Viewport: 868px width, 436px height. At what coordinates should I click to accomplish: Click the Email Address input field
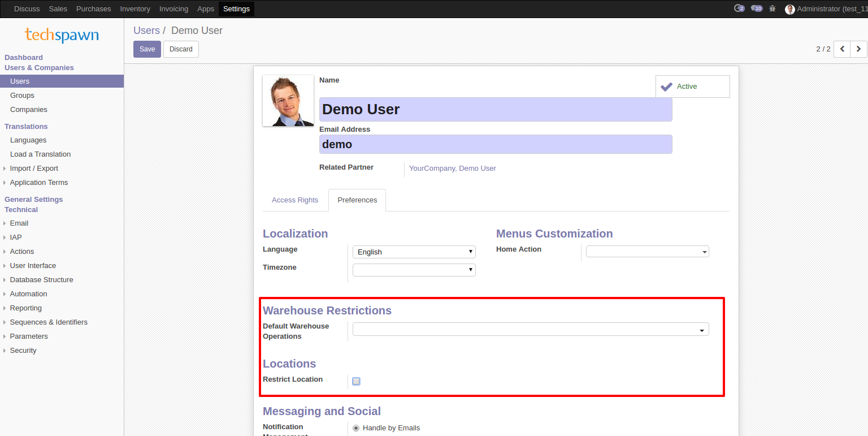point(495,144)
